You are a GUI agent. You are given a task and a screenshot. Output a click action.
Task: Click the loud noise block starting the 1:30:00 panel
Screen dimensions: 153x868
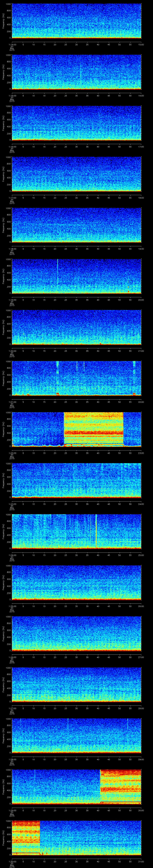(26, 838)
